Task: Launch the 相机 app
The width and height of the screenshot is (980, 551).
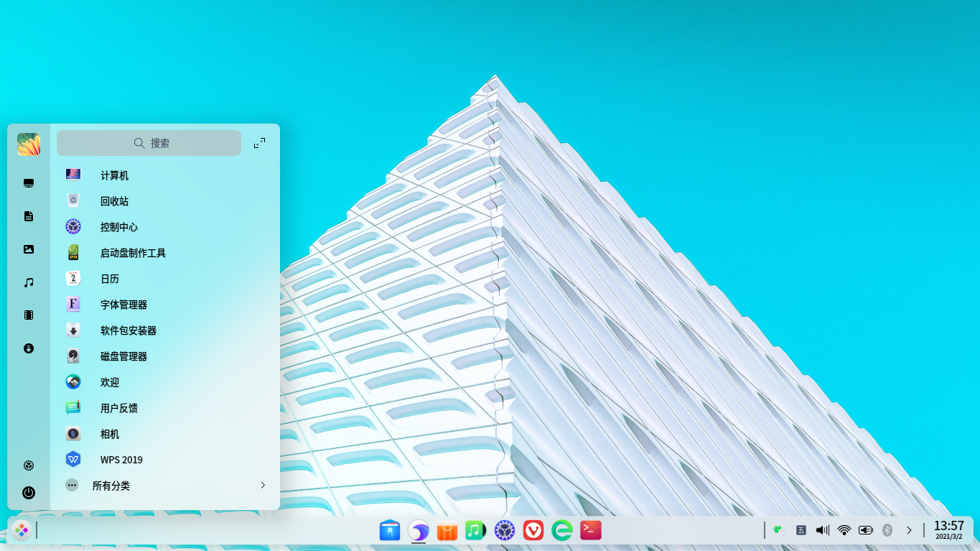Action: [x=165, y=434]
